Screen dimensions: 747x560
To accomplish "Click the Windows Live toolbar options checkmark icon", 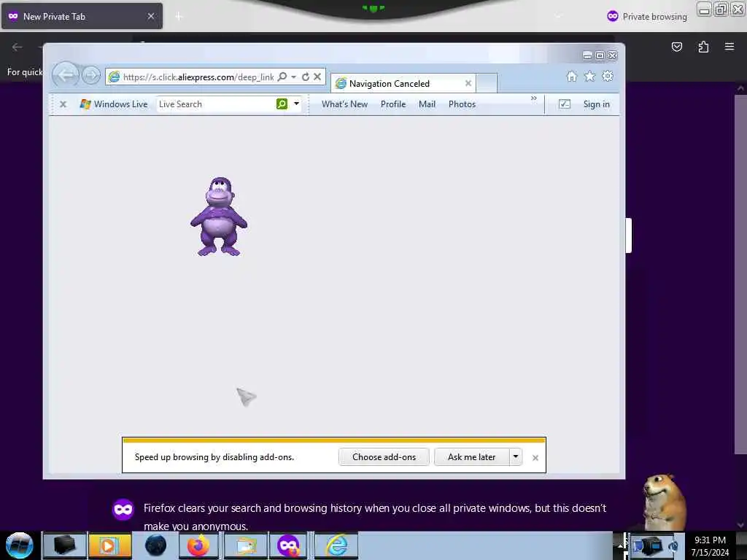I will click(565, 104).
